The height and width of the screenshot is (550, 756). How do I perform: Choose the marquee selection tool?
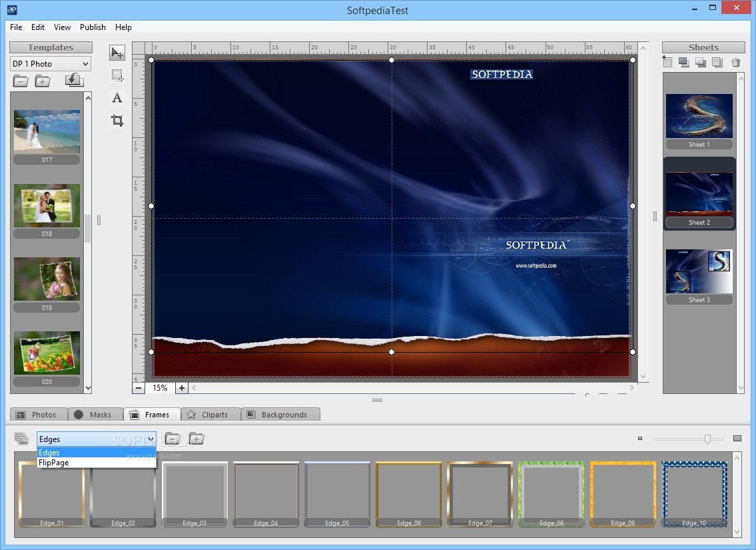[x=117, y=75]
